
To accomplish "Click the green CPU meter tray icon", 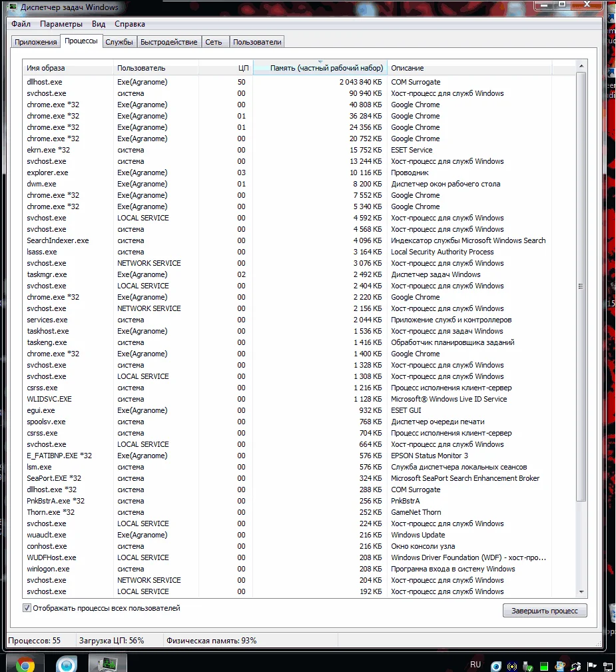I will pos(544,666).
